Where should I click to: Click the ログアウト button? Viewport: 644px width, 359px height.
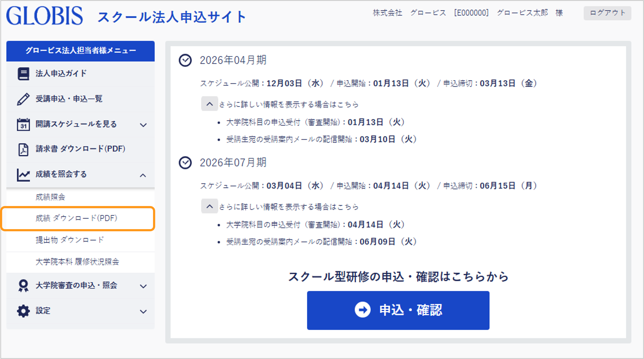click(x=607, y=13)
